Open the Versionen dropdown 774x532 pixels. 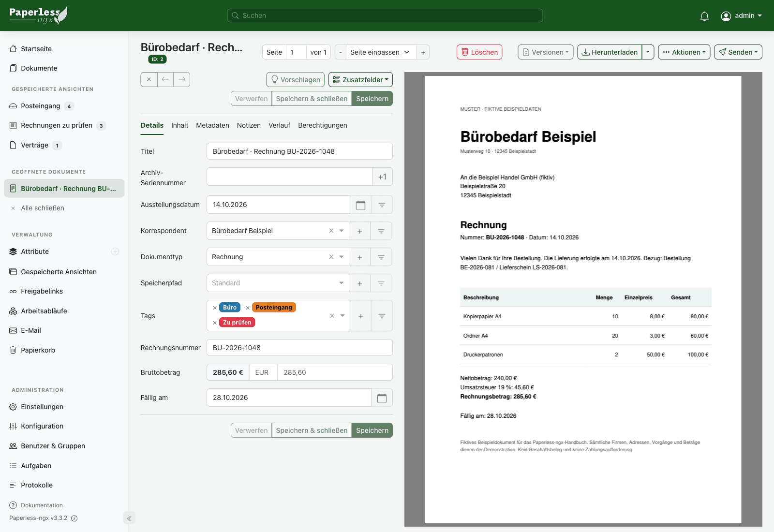pos(546,52)
